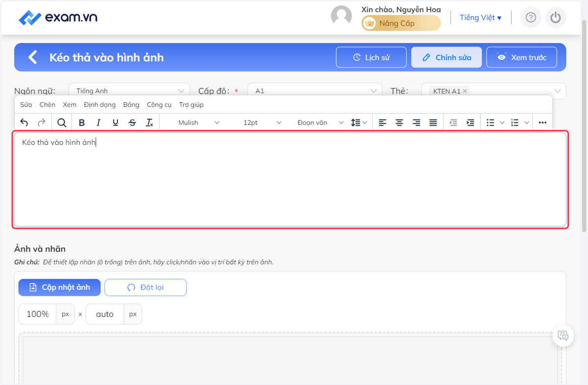Expand bullet list style arrow

[x=502, y=122]
